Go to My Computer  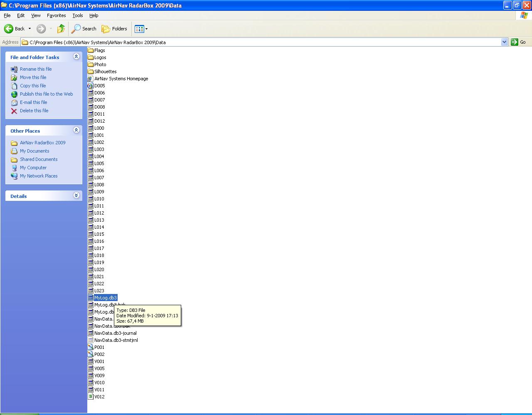pos(33,168)
